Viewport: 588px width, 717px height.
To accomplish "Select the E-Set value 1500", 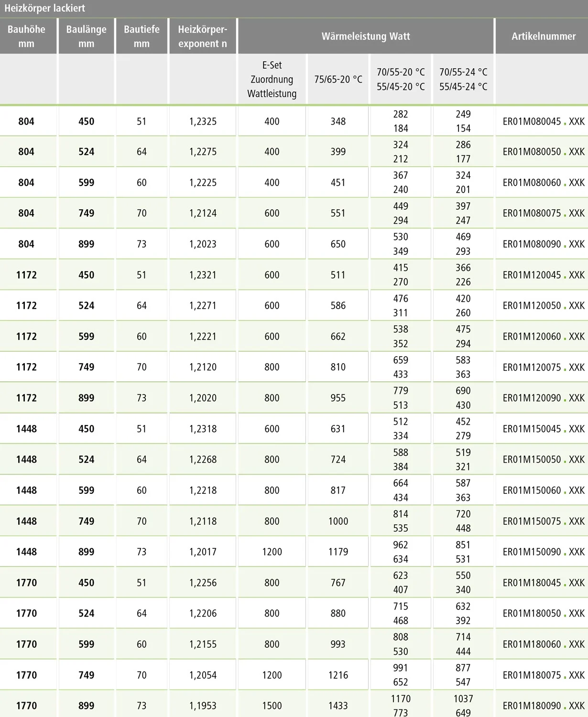I will pos(272,706).
